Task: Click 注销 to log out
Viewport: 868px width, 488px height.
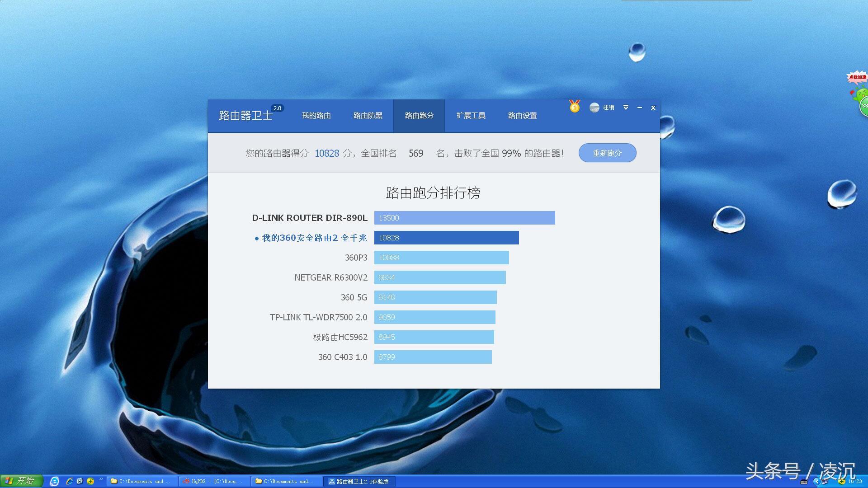Action: tap(609, 108)
